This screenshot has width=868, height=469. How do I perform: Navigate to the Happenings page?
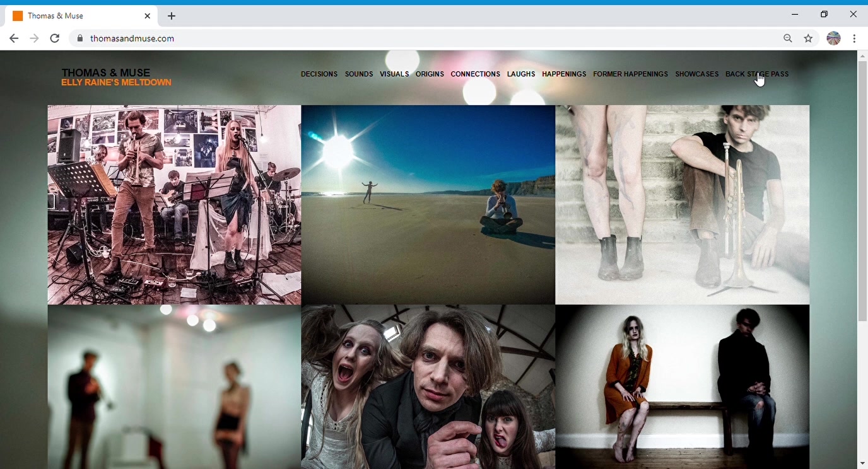[564, 74]
